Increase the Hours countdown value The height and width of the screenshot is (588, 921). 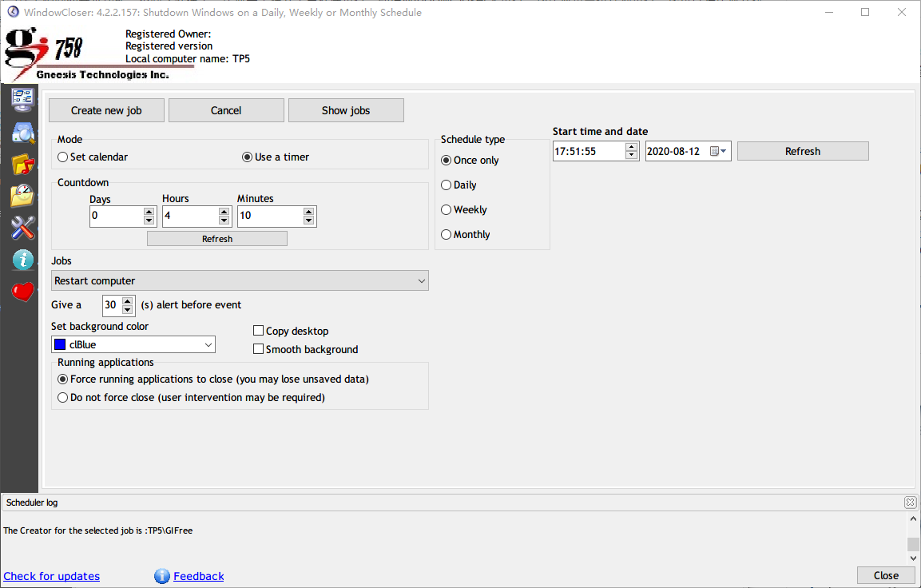click(x=224, y=212)
